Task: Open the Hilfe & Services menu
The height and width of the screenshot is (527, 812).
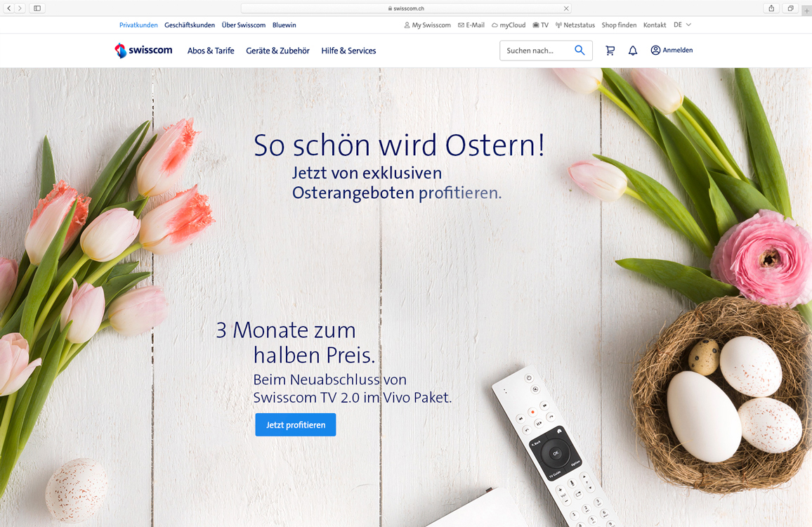Action: point(348,51)
